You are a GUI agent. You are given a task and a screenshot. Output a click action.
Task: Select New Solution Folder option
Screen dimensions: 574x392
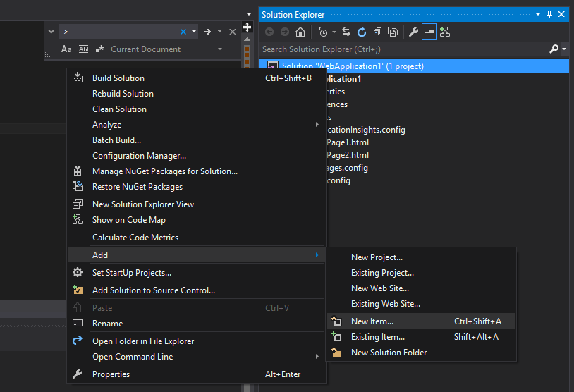tap(389, 353)
